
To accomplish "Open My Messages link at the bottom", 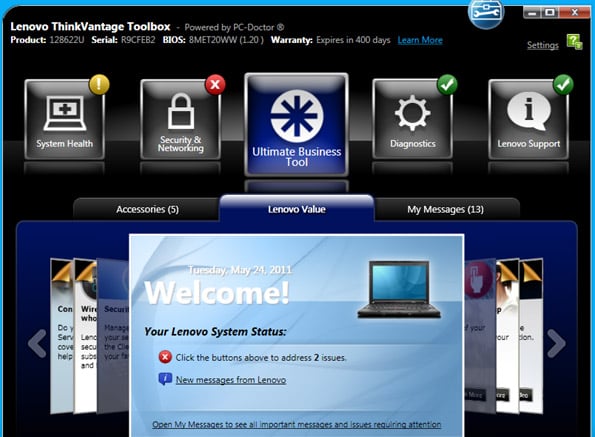I will pyautogui.click(x=296, y=424).
